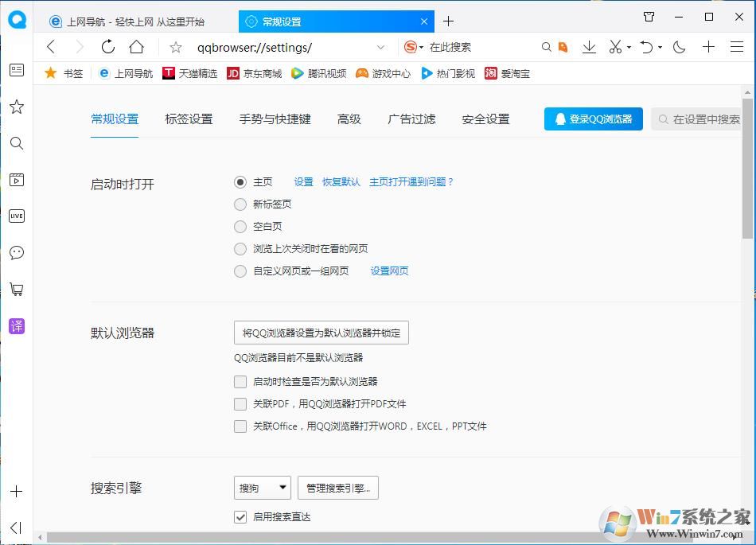756x545 pixels.
Task: Switch to the 广告过滤 settings tab
Action: 411,119
